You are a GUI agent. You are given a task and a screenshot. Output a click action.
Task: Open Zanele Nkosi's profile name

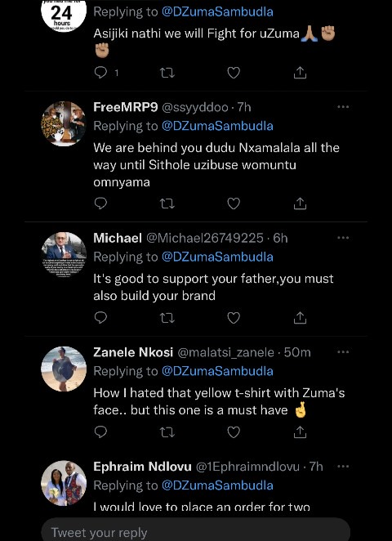[133, 352]
